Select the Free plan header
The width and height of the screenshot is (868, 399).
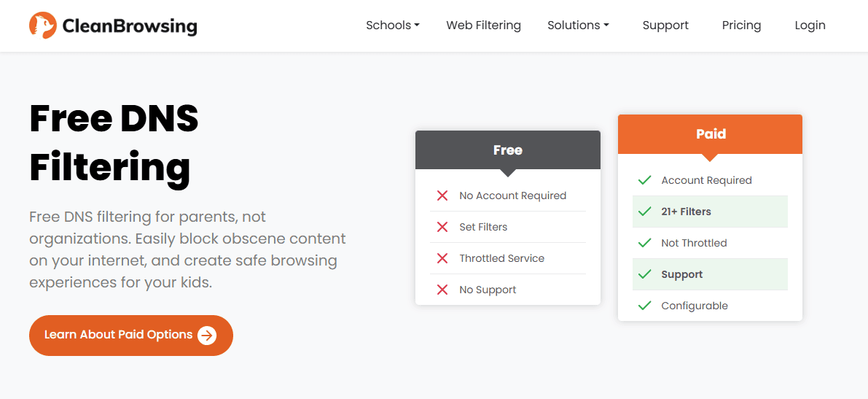point(508,150)
